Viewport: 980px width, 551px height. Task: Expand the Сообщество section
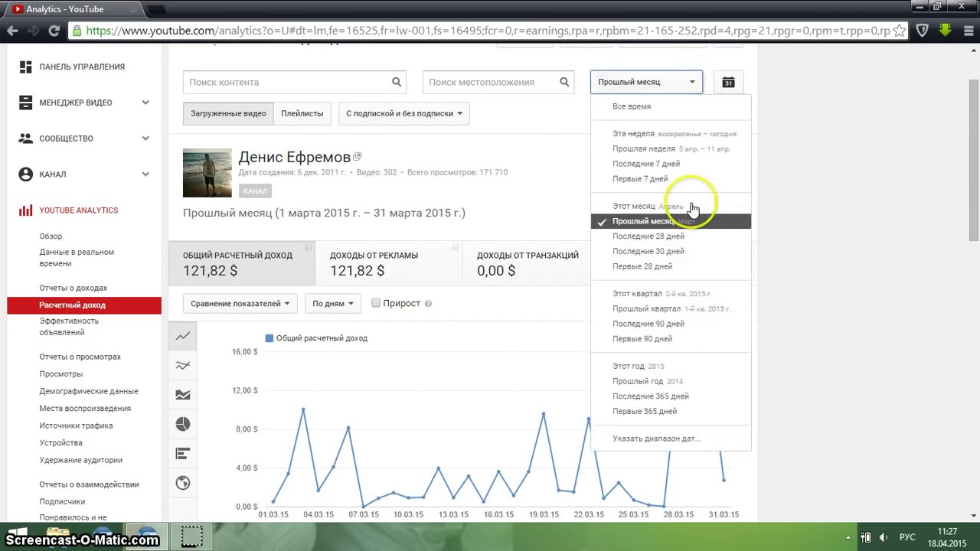145,139
